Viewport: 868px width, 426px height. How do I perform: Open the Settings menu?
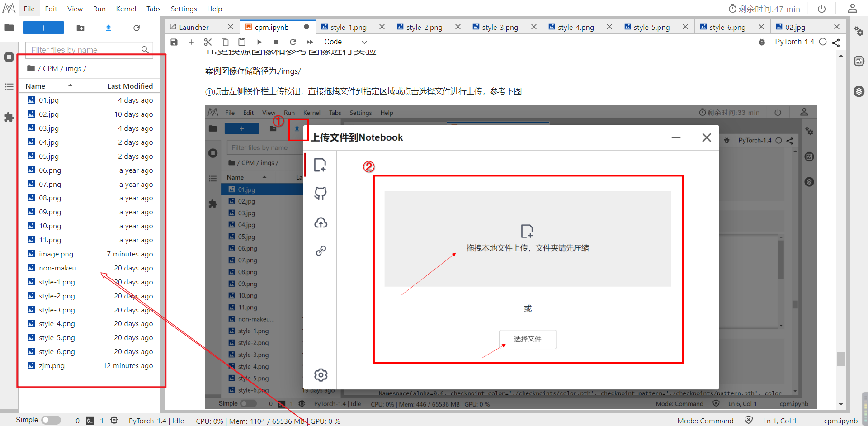coord(184,9)
